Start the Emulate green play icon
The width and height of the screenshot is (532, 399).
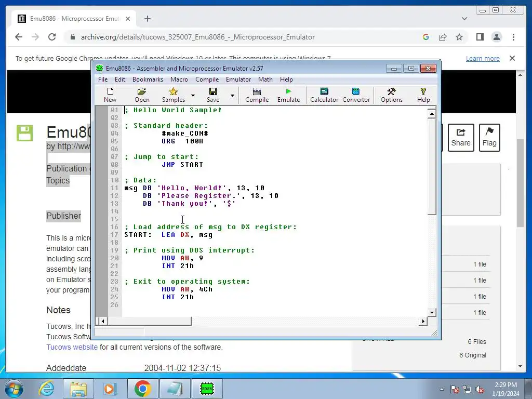click(x=288, y=95)
